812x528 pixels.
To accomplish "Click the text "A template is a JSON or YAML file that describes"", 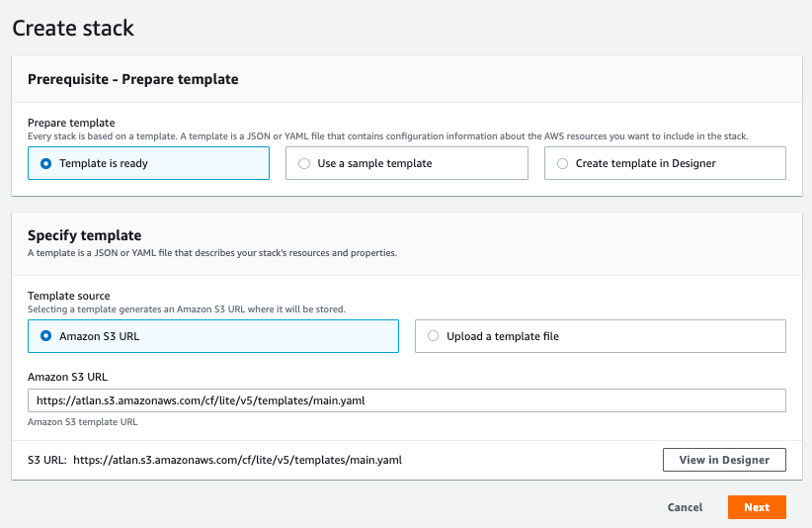I will (x=212, y=253).
